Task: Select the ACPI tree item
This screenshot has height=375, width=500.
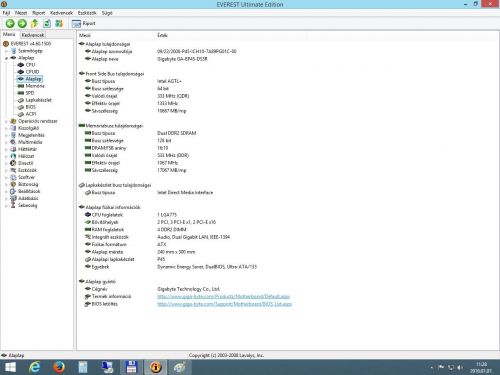Action: pyautogui.click(x=30, y=114)
